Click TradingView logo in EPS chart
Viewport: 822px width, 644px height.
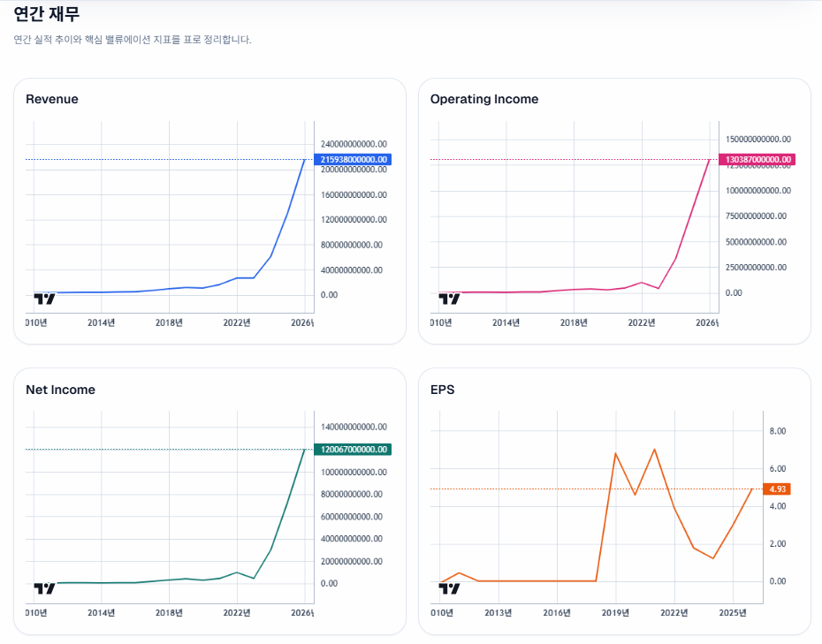pyautogui.click(x=449, y=588)
